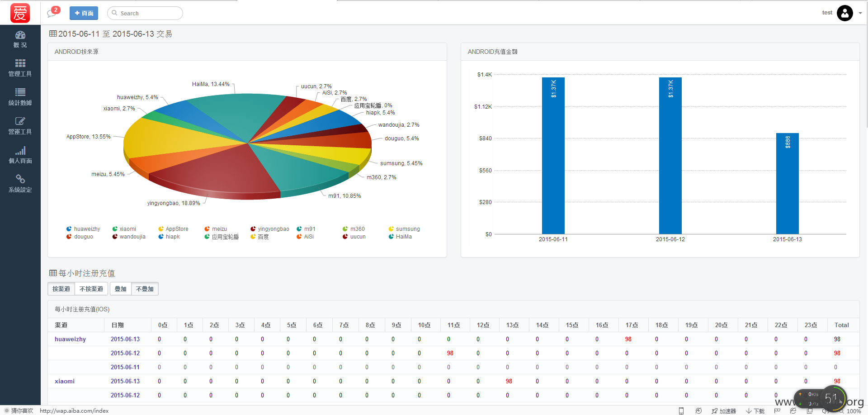Click the 百度 legend icon
This screenshot has height=415, width=868.
coord(253,237)
